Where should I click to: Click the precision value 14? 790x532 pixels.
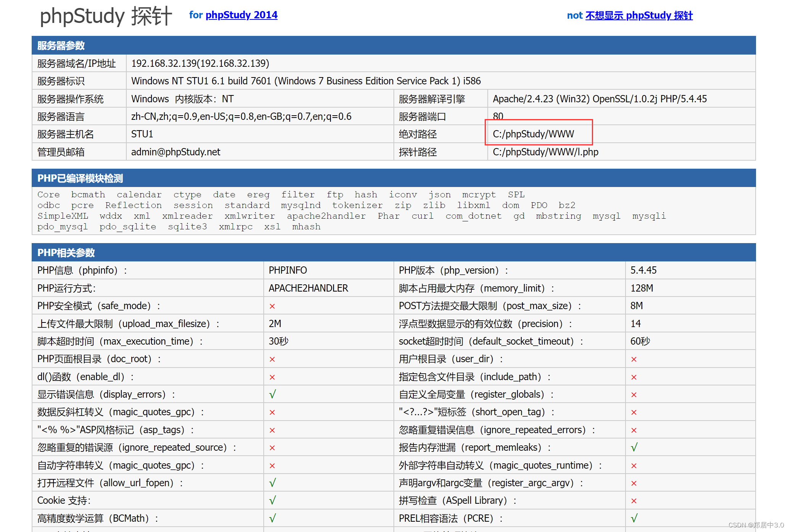[x=635, y=324]
